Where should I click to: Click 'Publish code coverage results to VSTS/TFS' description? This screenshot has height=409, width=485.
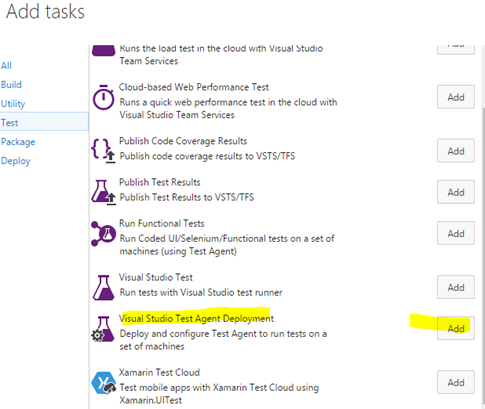[x=207, y=156]
